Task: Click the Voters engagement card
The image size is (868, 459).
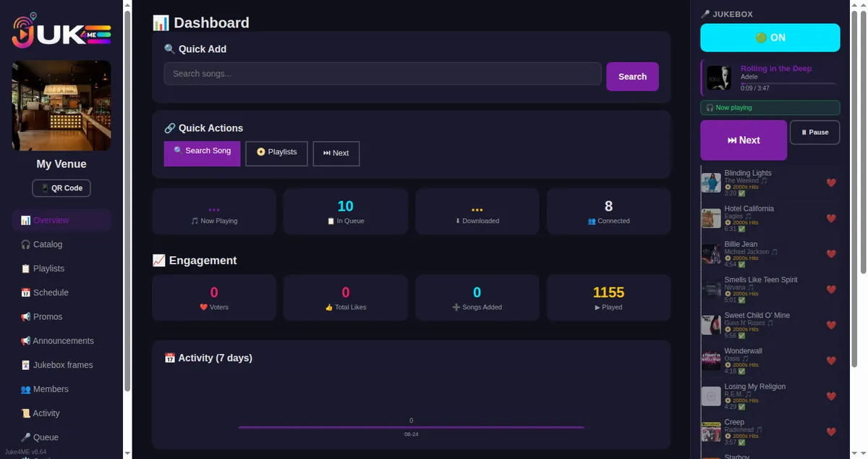Action: pyautogui.click(x=214, y=298)
